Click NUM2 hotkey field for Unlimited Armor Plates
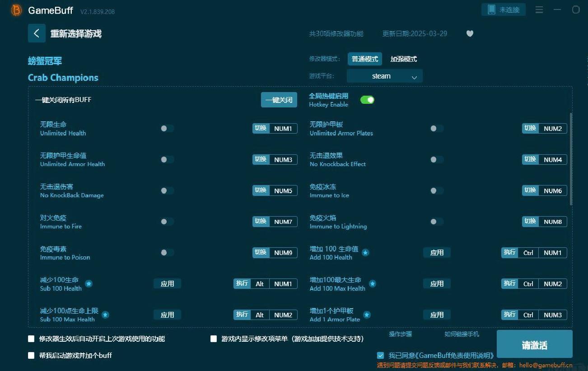588x371 pixels. [x=553, y=129]
